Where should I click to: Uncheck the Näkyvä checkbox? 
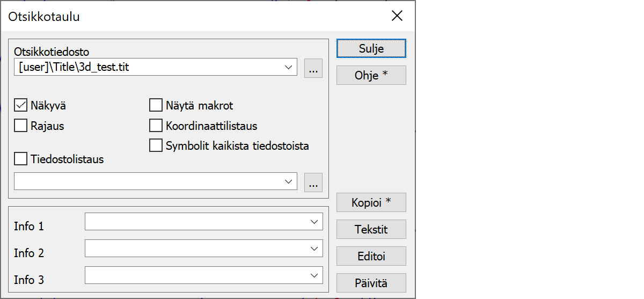pos(21,106)
